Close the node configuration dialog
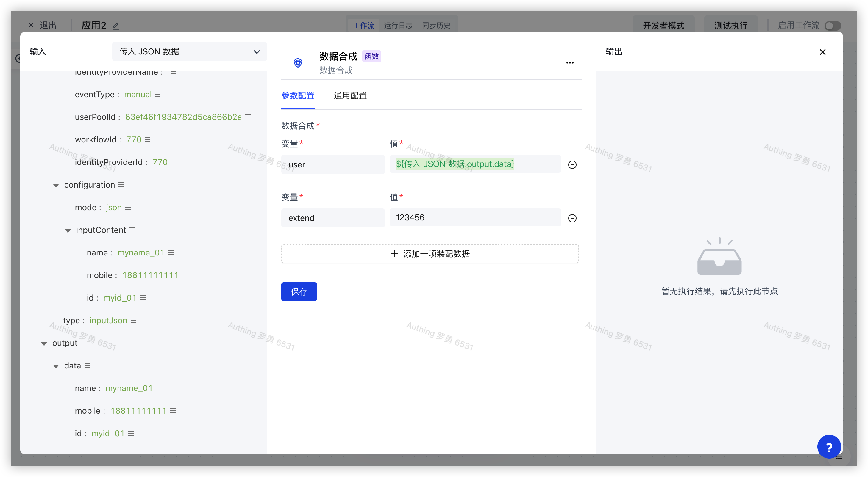 [822, 52]
